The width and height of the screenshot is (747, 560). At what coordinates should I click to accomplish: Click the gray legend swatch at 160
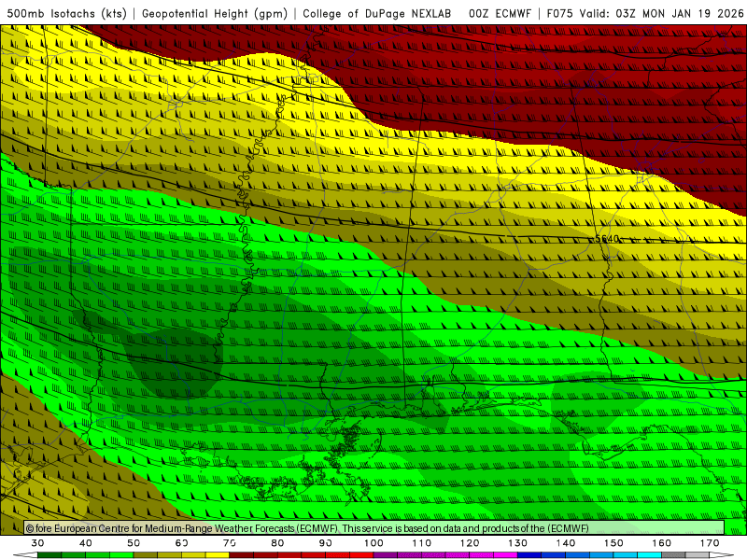(673, 555)
